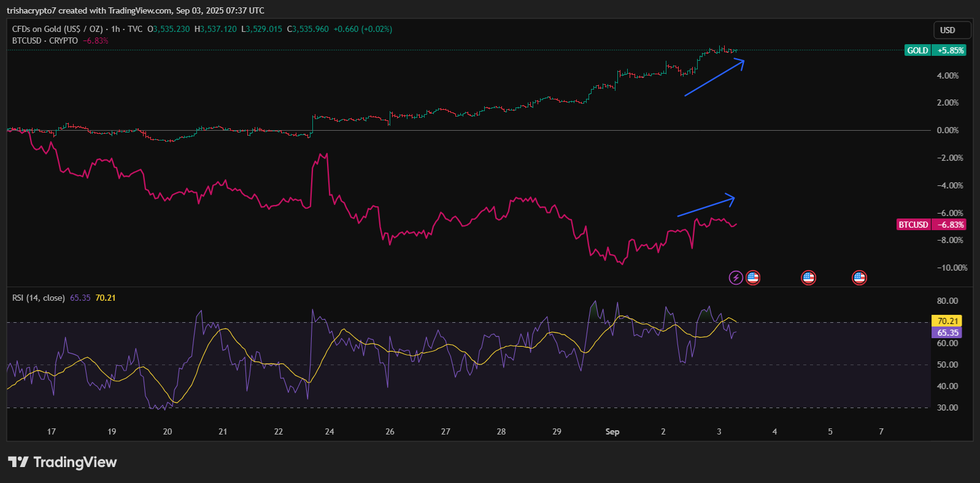Click the yellow 70.21 RSI value tag

click(947, 321)
